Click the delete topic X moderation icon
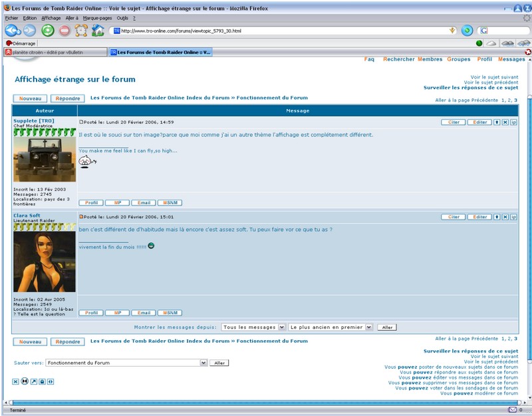This screenshot has height=416, width=532. tap(15, 381)
